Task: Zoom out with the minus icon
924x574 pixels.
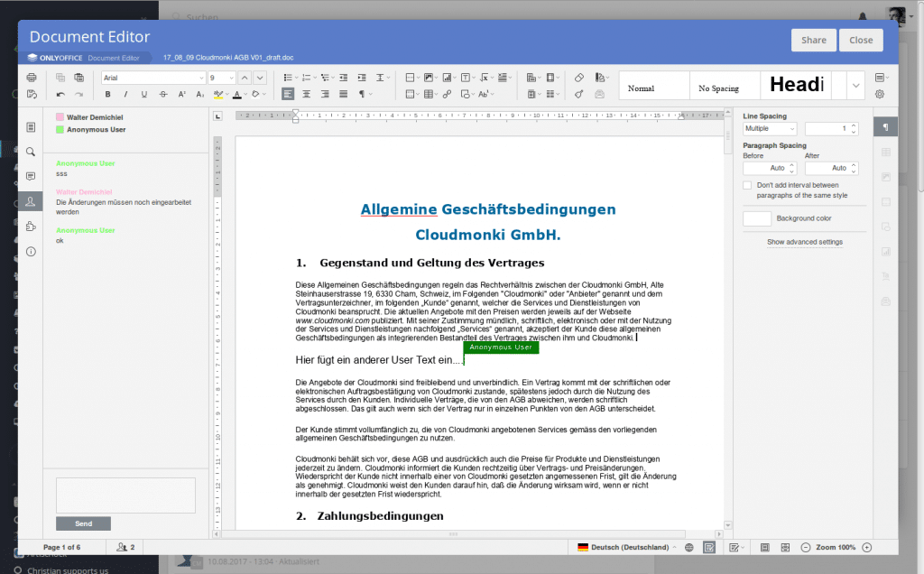Action: coord(806,548)
